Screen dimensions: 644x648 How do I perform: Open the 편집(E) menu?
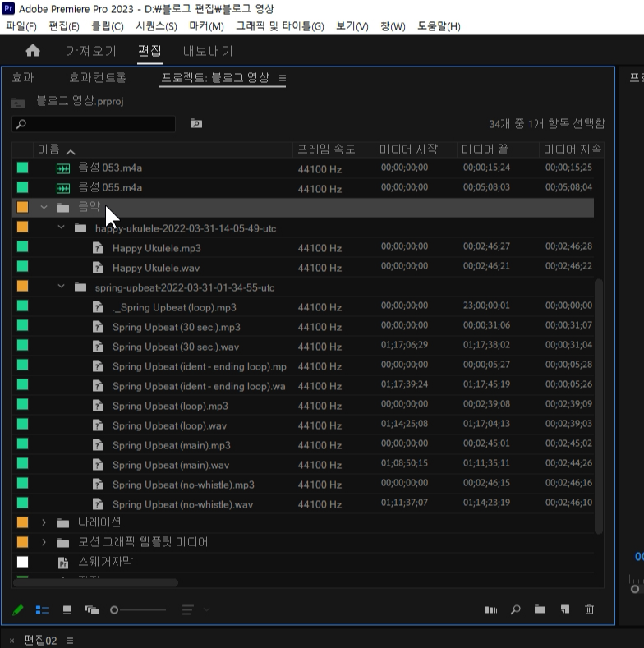[63, 26]
